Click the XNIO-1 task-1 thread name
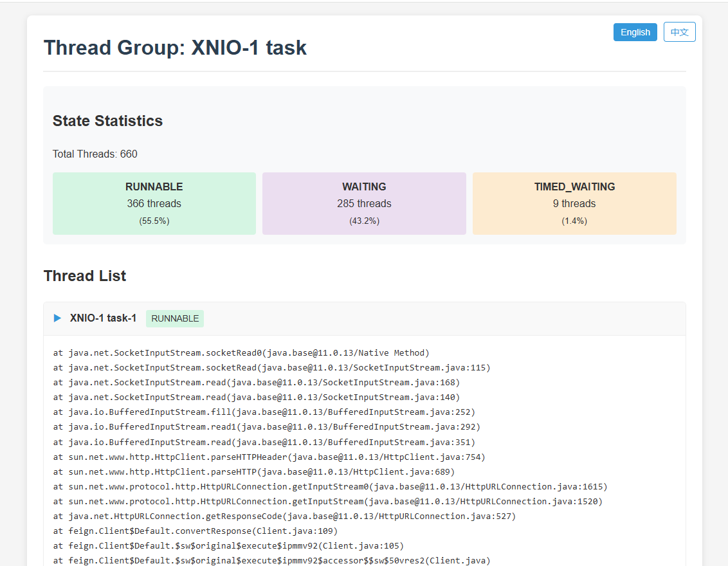728x566 pixels. 103,318
